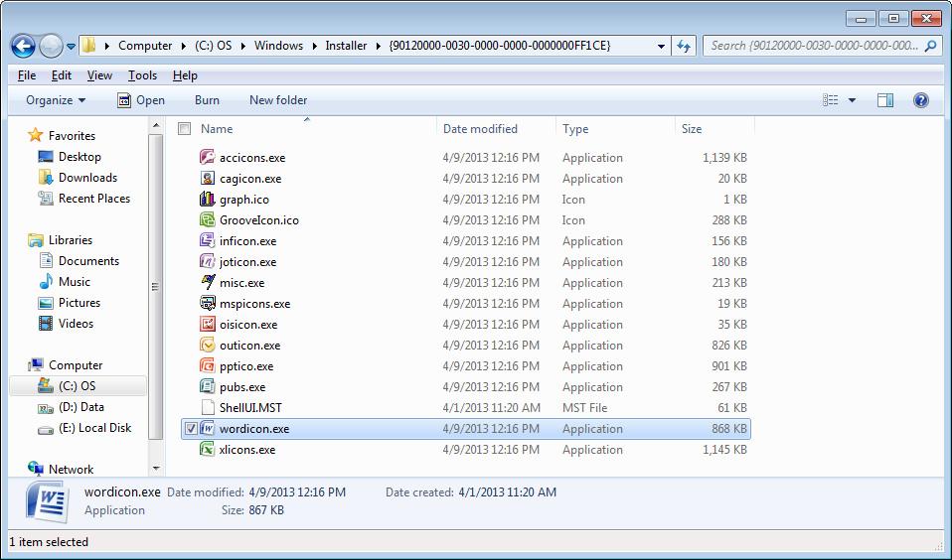
Task: Click the New folder button
Action: point(278,100)
